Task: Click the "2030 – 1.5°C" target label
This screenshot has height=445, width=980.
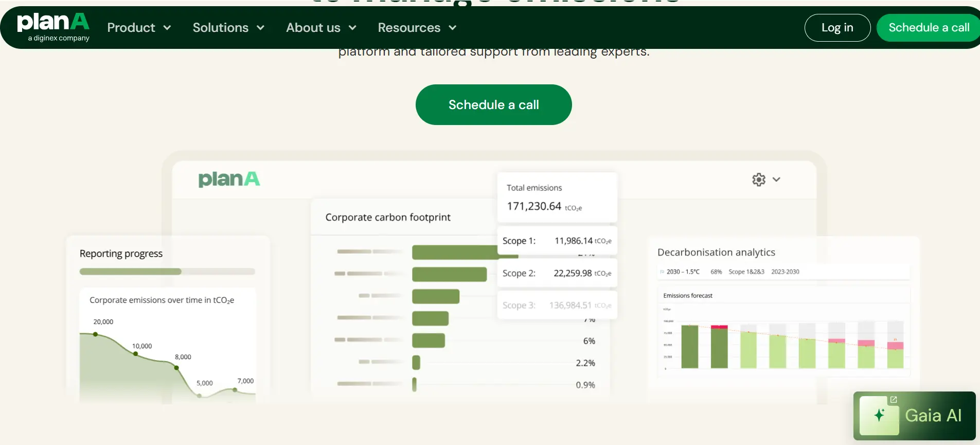Action: [683, 272]
